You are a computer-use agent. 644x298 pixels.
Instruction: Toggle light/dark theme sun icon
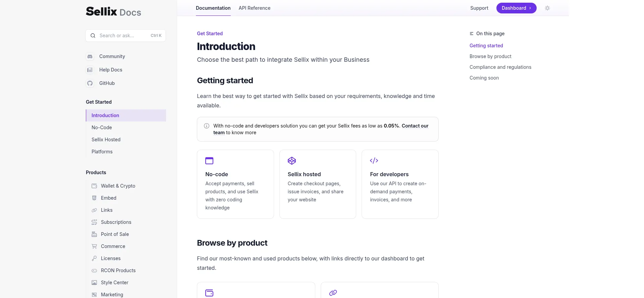[547, 8]
